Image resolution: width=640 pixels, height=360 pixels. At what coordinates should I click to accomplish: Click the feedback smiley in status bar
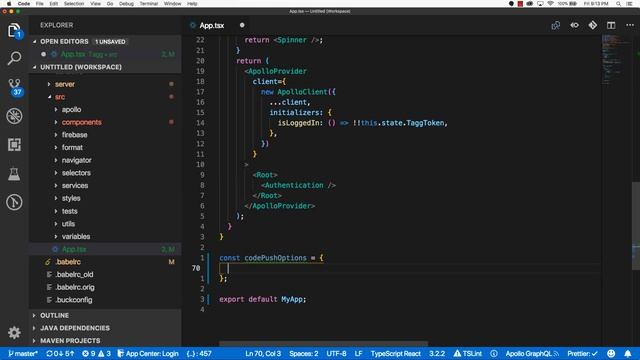click(611, 353)
